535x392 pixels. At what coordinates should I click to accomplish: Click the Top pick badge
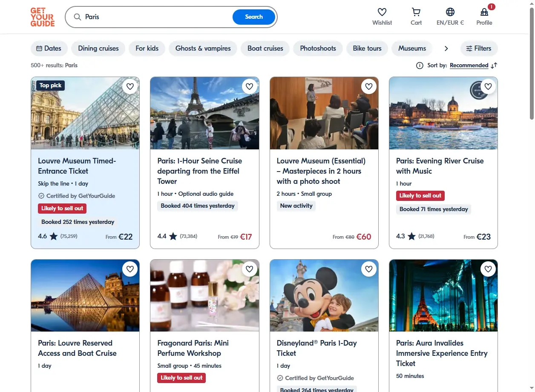coord(50,86)
